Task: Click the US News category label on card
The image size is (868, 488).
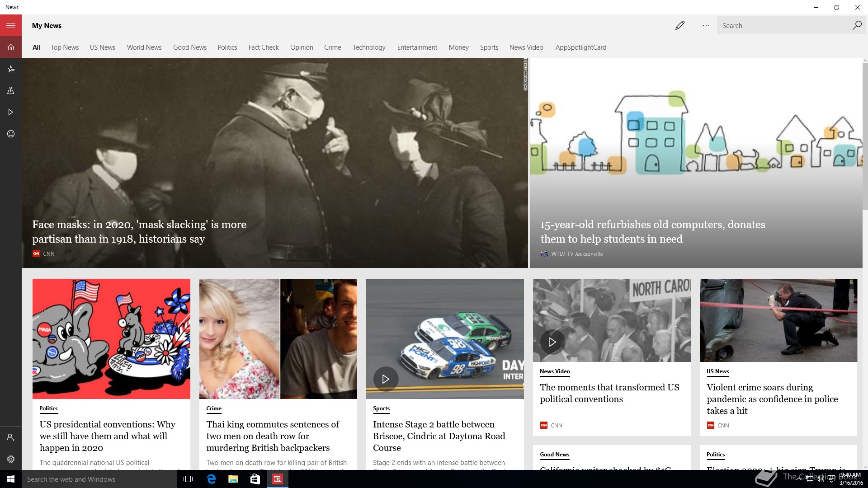Action: (x=718, y=371)
